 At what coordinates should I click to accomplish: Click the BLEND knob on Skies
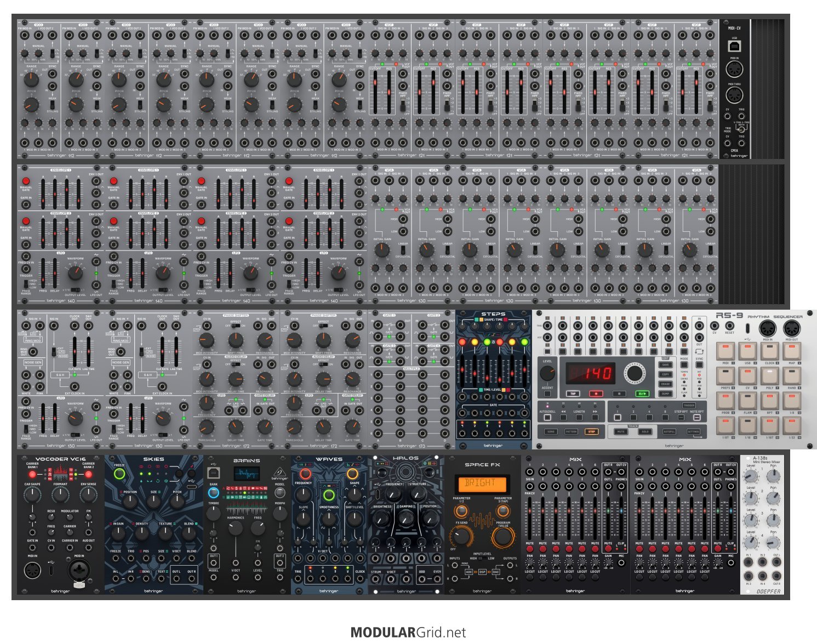[190, 533]
